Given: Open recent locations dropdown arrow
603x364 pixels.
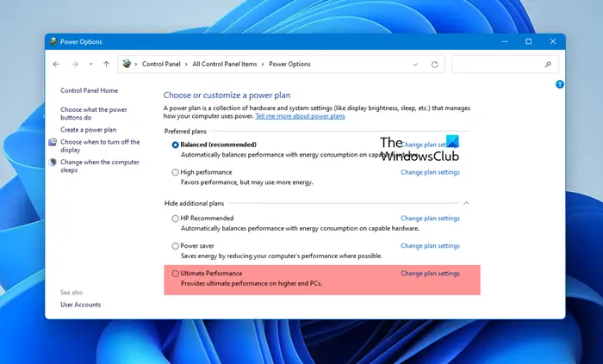Looking at the screenshot, I should click(90, 65).
